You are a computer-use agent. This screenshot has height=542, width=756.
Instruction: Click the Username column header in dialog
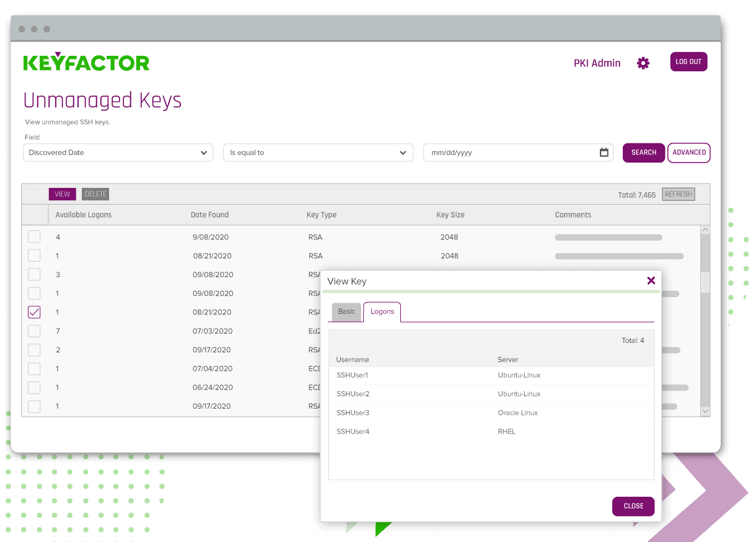pos(353,360)
